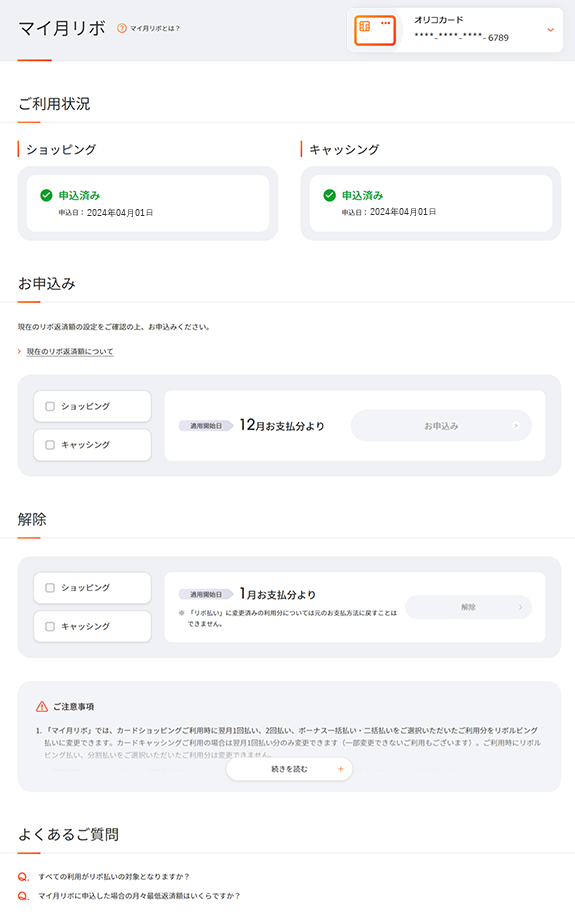Click the green checkmark under キャッシング status
575x923 pixels.
330,195
